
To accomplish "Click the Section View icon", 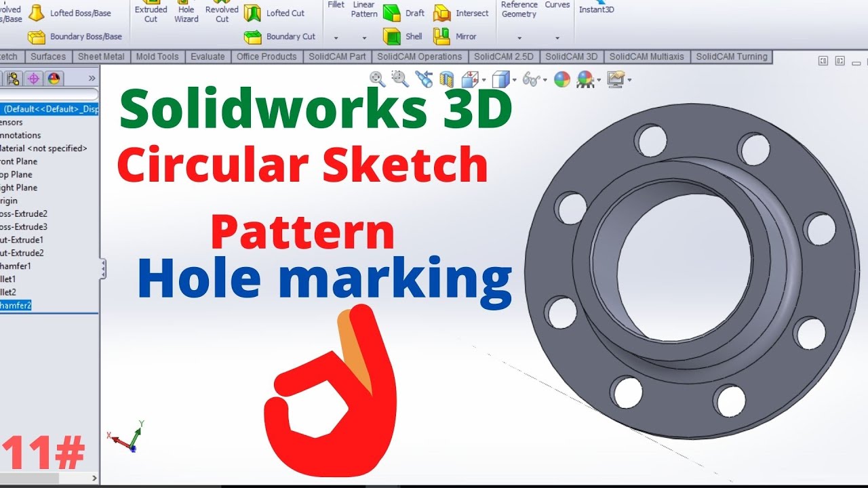I will (446, 79).
